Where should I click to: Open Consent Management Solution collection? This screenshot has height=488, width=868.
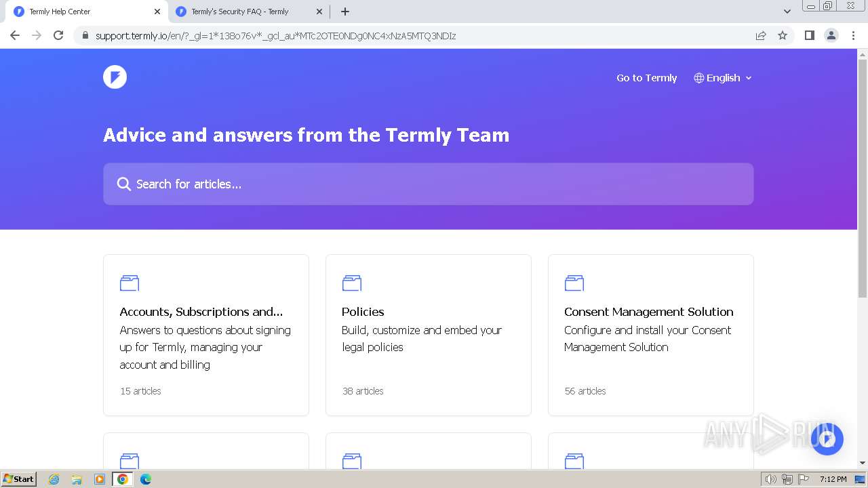coord(651,335)
